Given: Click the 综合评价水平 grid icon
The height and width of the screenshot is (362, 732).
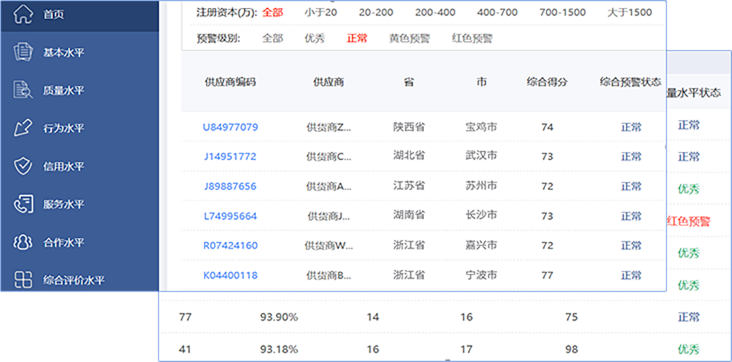Looking at the screenshot, I should [23, 280].
